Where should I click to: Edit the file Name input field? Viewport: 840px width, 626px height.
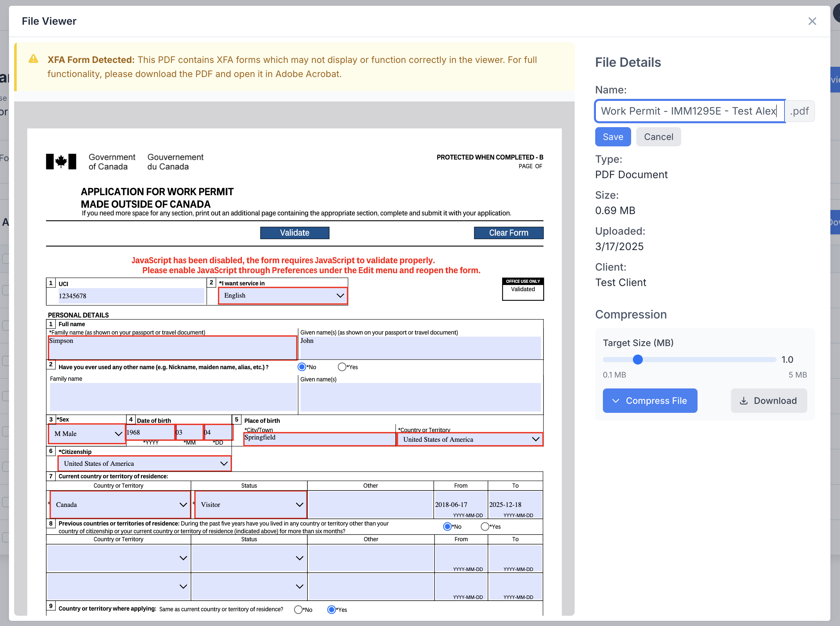[690, 111]
